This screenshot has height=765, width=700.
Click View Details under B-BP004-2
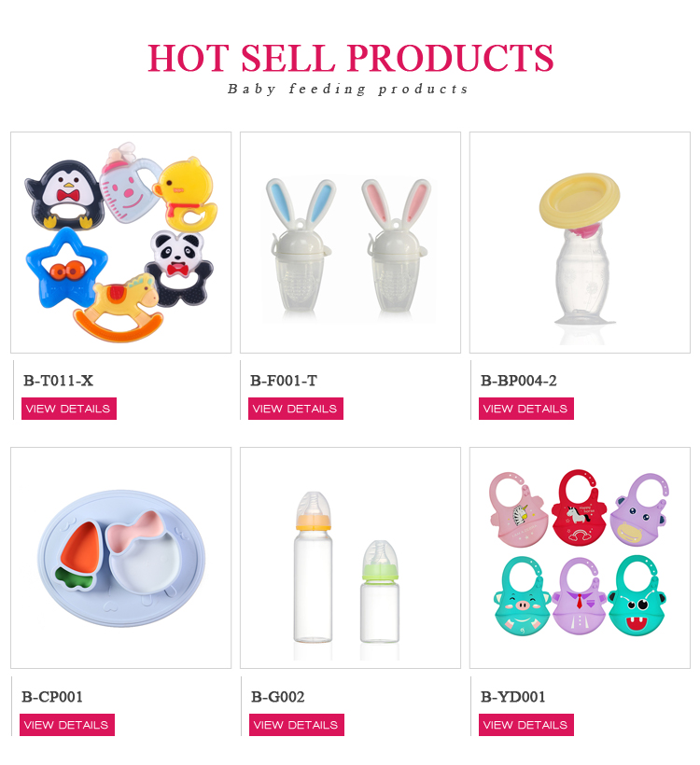coord(526,409)
